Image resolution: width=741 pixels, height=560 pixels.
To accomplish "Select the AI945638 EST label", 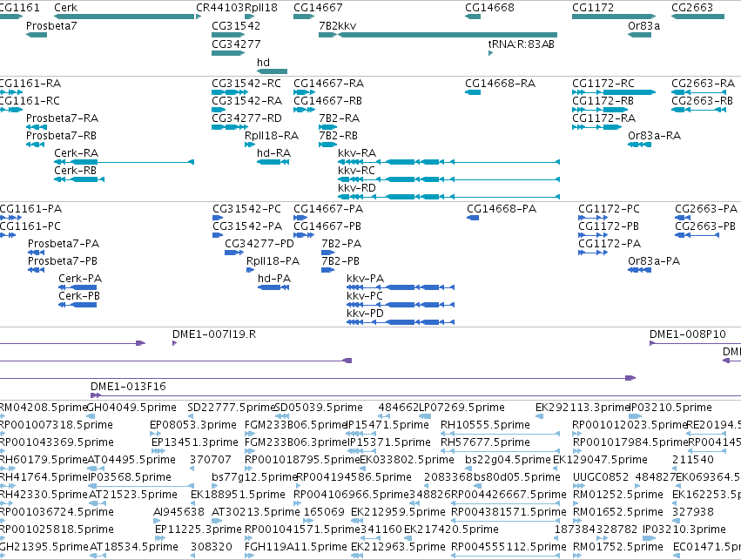I will [179, 512].
